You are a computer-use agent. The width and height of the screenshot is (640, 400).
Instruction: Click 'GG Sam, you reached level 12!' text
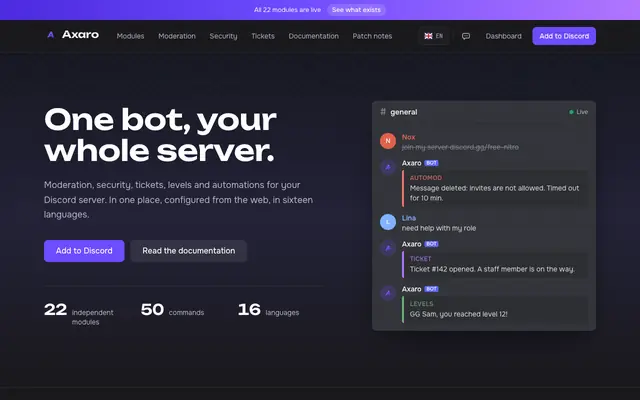458,314
